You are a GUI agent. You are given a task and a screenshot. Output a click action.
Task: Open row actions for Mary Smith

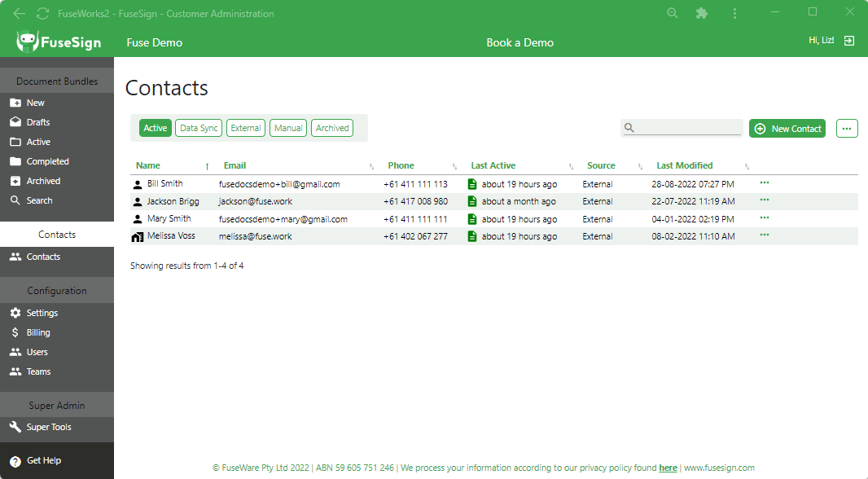[x=765, y=218]
